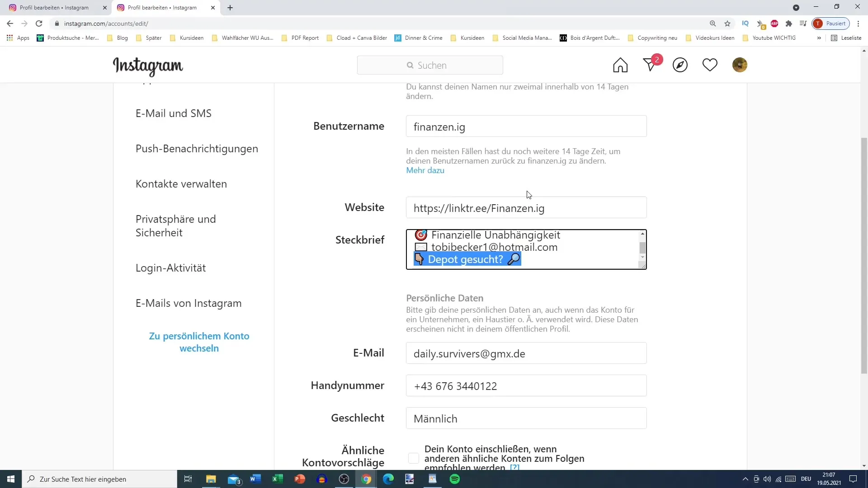Close the first browser tab
This screenshot has height=488, width=868.
[105, 8]
